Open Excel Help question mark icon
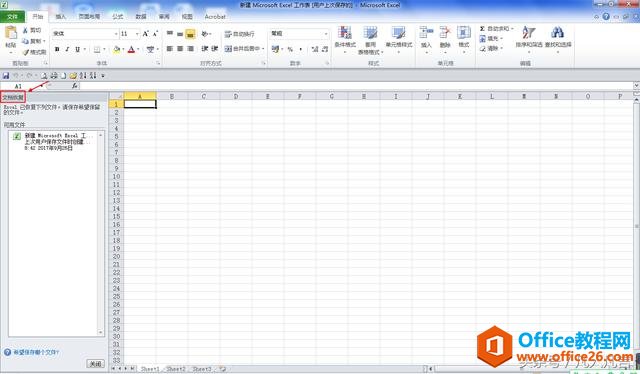Screen dimensions: 640x374 click(606, 16)
